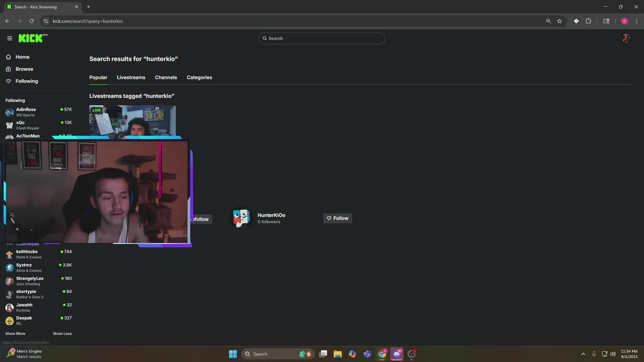View site information icon in address bar
Viewport: 644px width, 362px height.
coord(46,21)
